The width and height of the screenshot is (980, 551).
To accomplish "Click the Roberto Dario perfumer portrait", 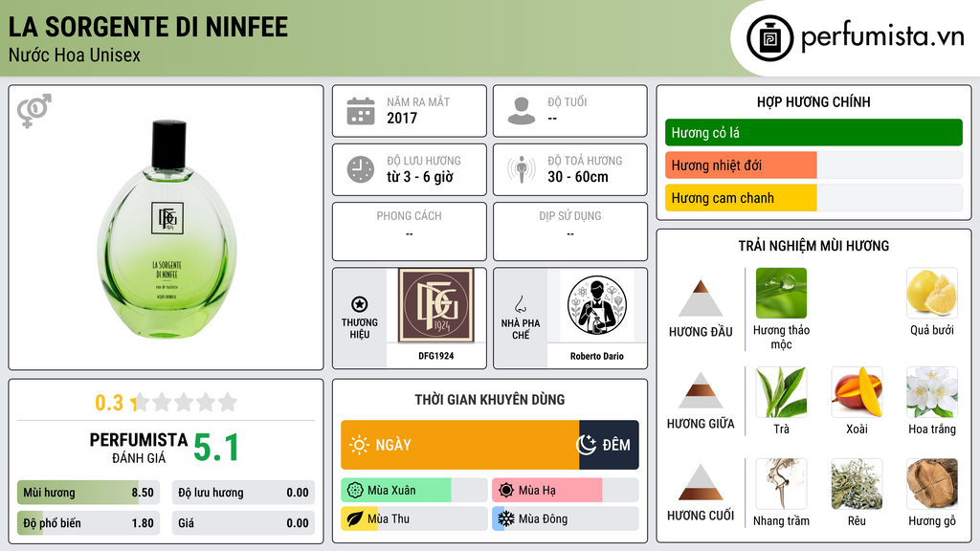I will [597, 305].
